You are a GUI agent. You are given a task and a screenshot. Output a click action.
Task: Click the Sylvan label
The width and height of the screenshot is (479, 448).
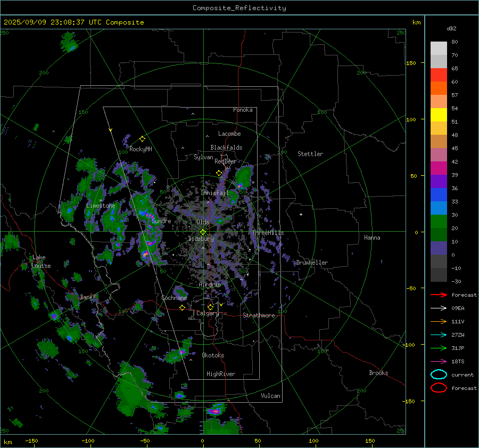click(x=203, y=157)
